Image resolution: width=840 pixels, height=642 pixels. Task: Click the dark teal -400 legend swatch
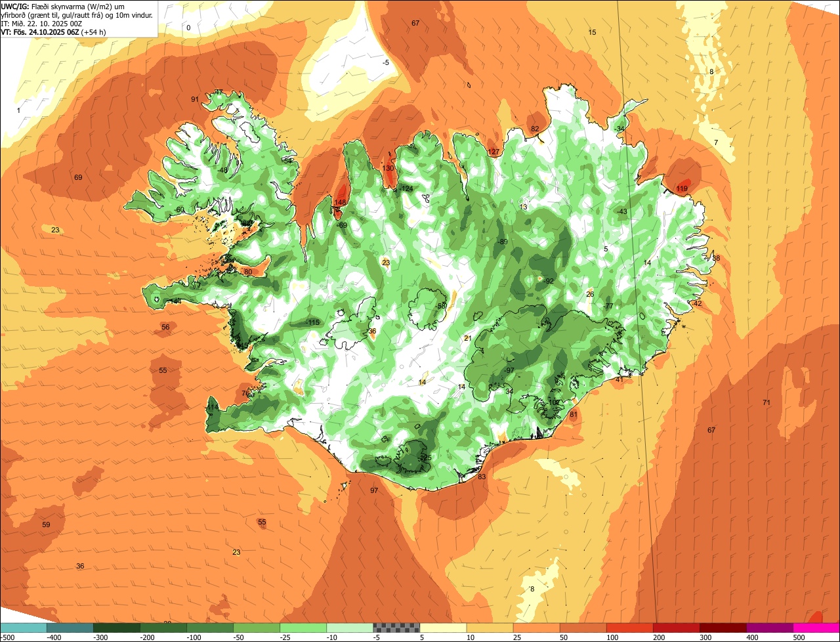coord(70,628)
